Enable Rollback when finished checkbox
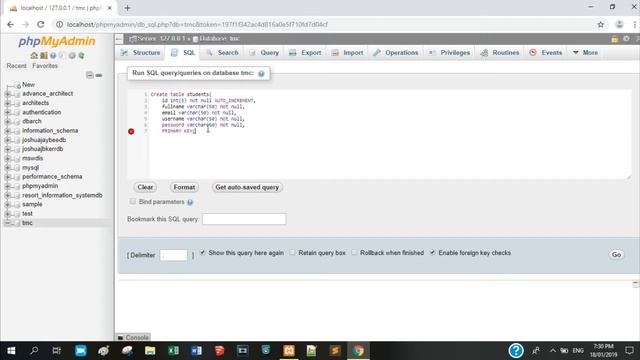 coord(354,253)
